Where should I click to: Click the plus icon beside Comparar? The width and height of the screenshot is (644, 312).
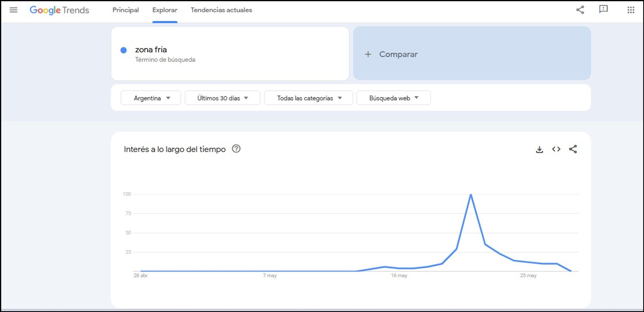pos(368,54)
